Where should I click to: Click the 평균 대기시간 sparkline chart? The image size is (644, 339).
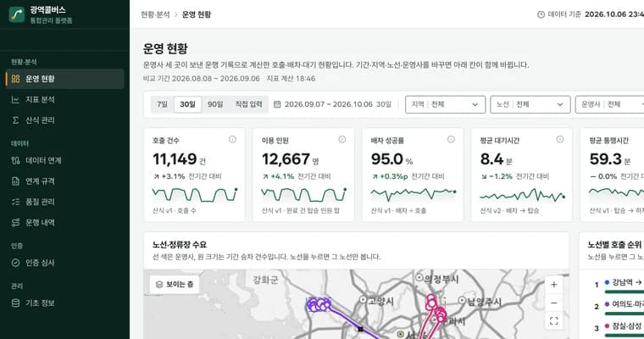point(523,195)
